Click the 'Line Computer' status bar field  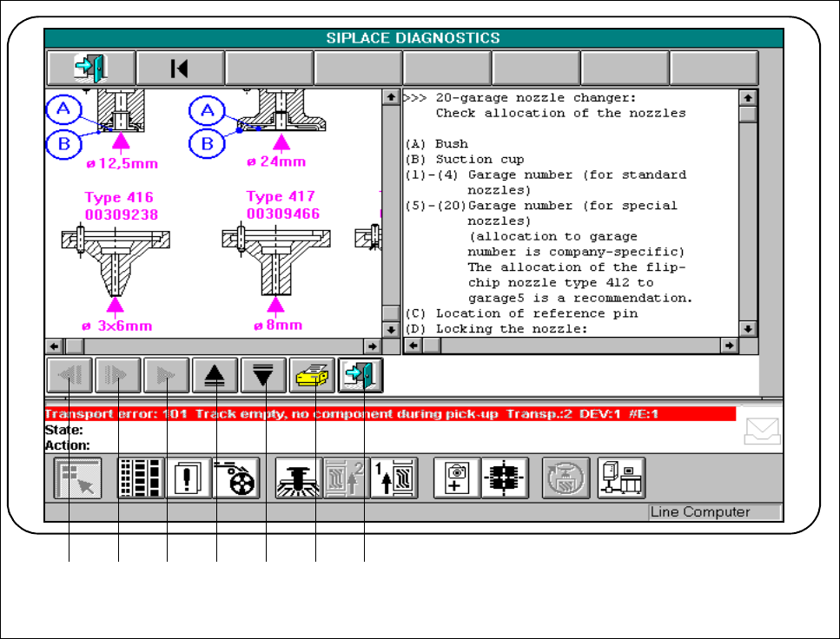pyautogui.click(x=715, y=512)
